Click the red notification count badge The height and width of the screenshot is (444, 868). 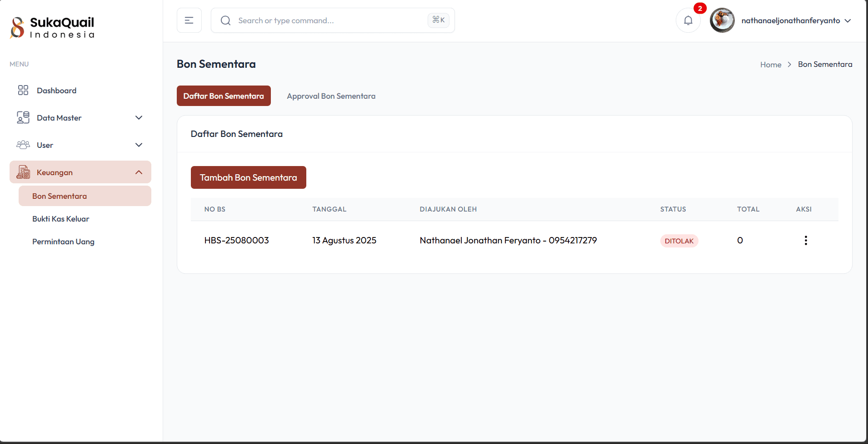click(x=700, y=8)
